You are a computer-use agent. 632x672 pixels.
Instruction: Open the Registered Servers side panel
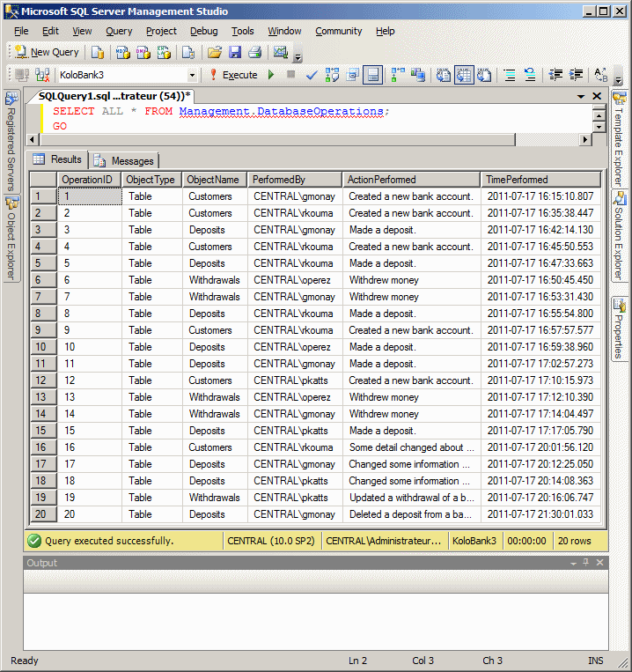[x=11, y=142]
